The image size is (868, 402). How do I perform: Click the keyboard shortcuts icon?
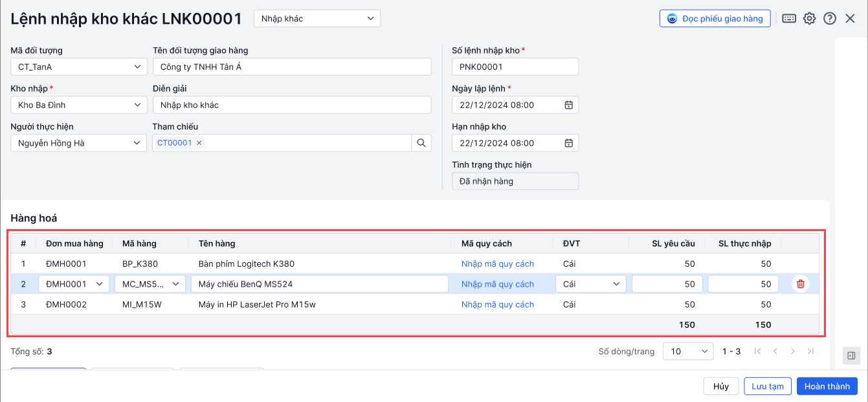click(x=789, y=19)
